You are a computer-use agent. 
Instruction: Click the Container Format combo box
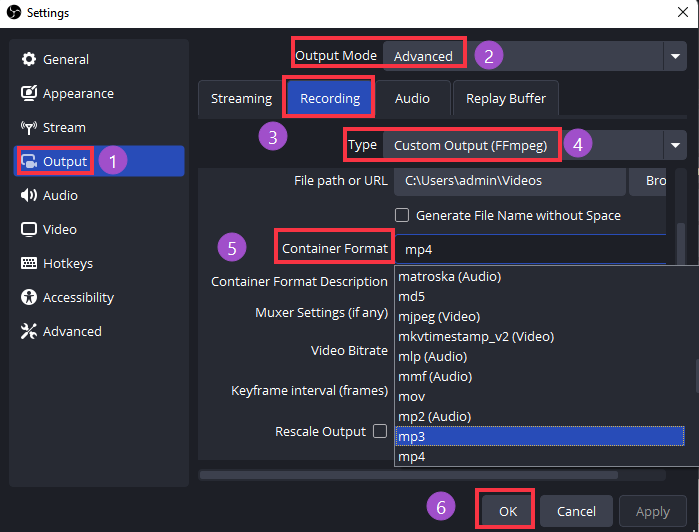[530, 249]
